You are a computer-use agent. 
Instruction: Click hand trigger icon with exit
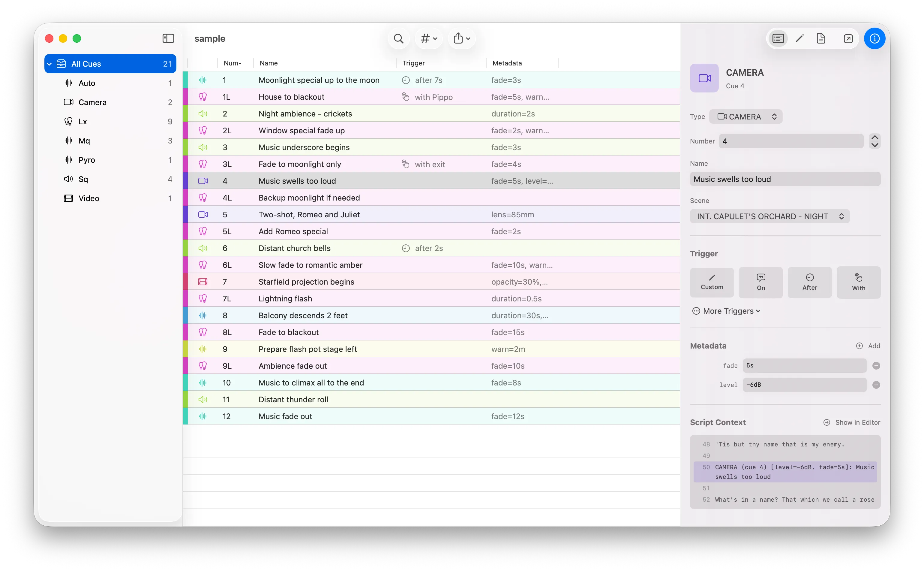pyautogui.click(x=406, y=164)
